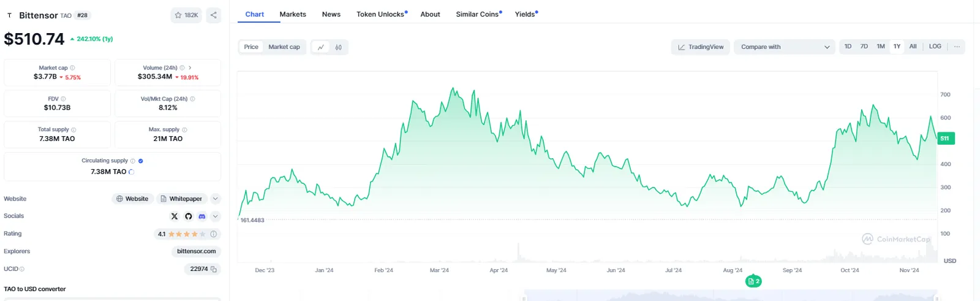Expand more socials chevron

pyautogui.click(x=215, y=216)
